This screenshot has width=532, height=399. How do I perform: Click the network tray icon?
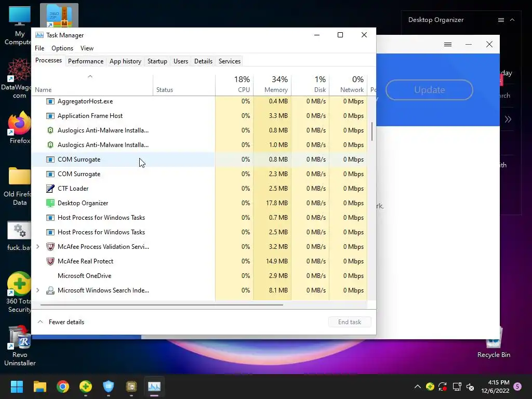[x=457, y=387]
